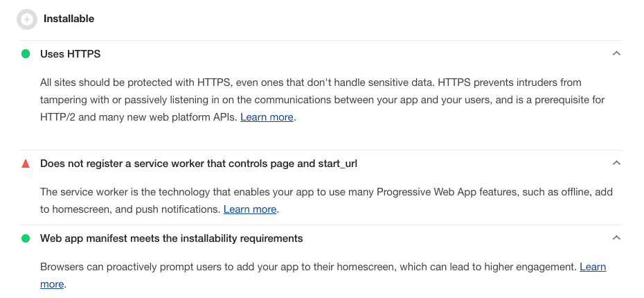The width and height of the screenshot is (644, 298).
Task: Open Learn more link in HTTPS description
Action: (x=267, y=117)
